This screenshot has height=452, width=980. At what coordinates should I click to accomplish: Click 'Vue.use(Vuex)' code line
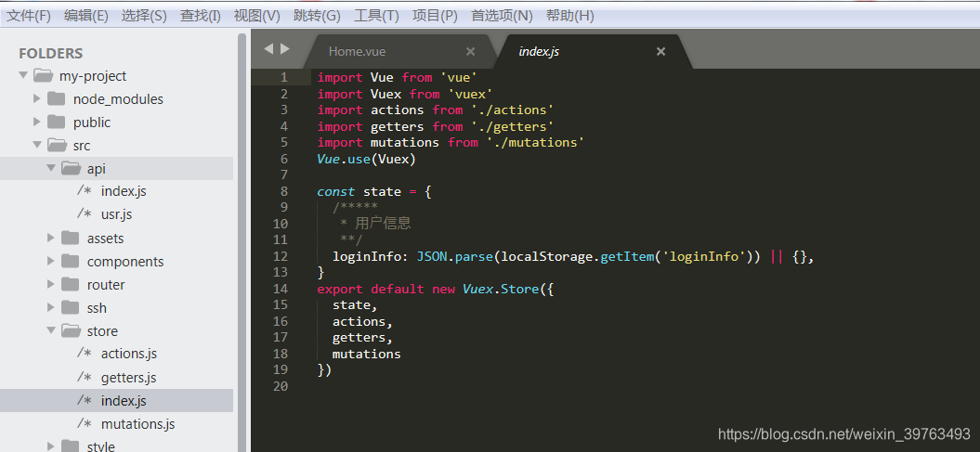coord(366,160)
